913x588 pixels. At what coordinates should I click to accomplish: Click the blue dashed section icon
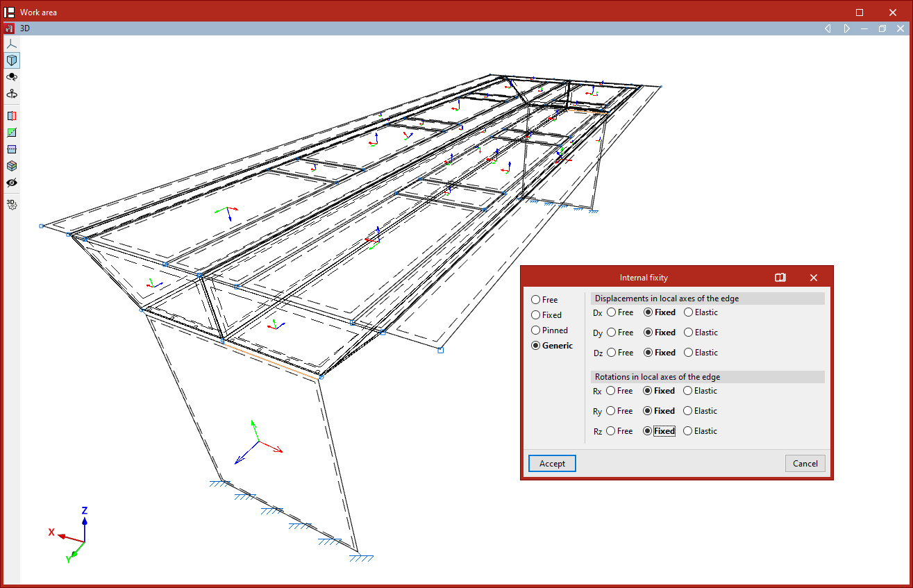(x=12, y=149)
